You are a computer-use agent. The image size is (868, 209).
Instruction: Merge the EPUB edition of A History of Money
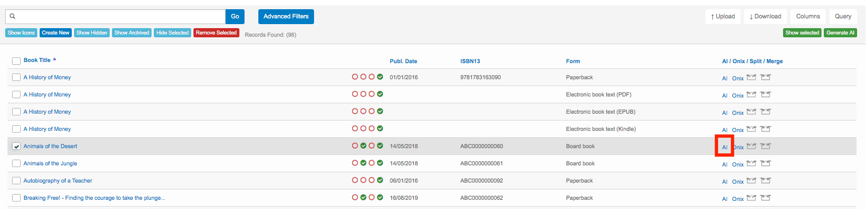[x=765, y=112]
